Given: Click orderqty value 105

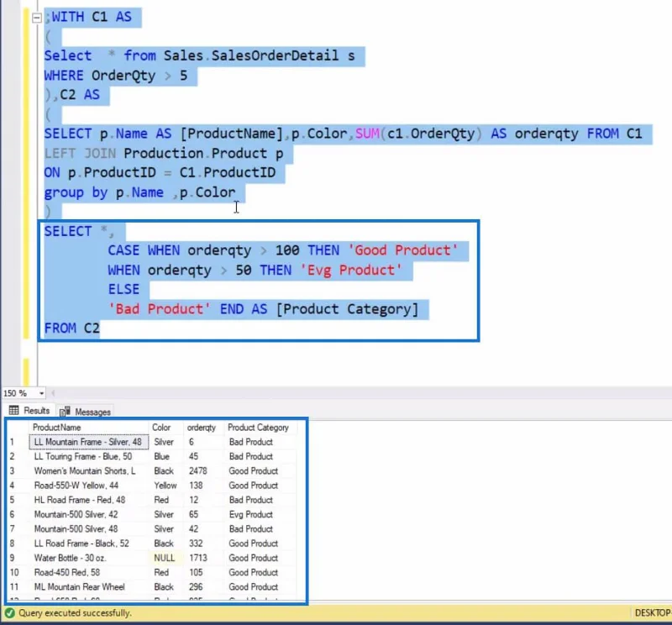Looking at the screenshot, I should [x=204, y=573].
